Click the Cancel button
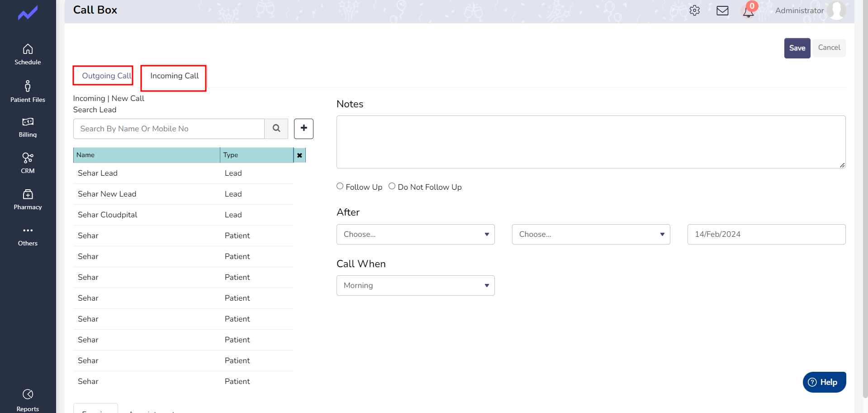Screen dimensions: 868x413 coord(829,48)
